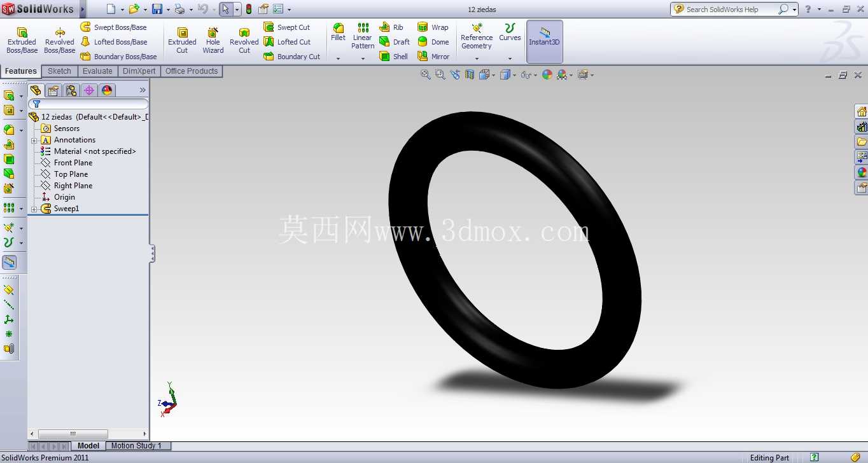The width and height of the screenshot is (868, 463).
Task: Click the Rebuild traffic light icon
Action: click(248, 9)
